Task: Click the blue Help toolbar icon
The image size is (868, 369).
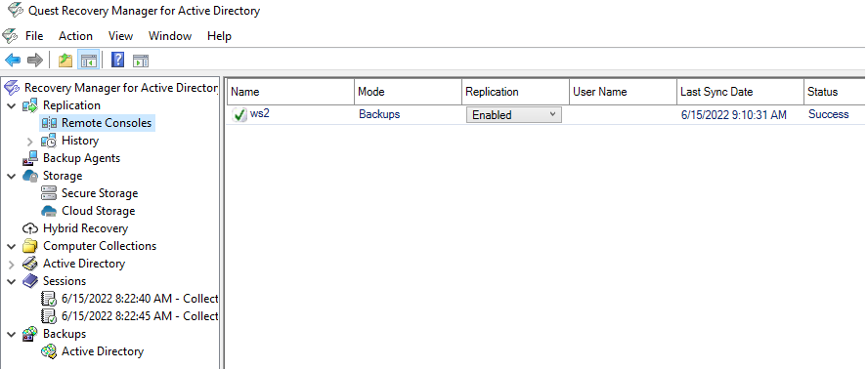Action: 117,60
